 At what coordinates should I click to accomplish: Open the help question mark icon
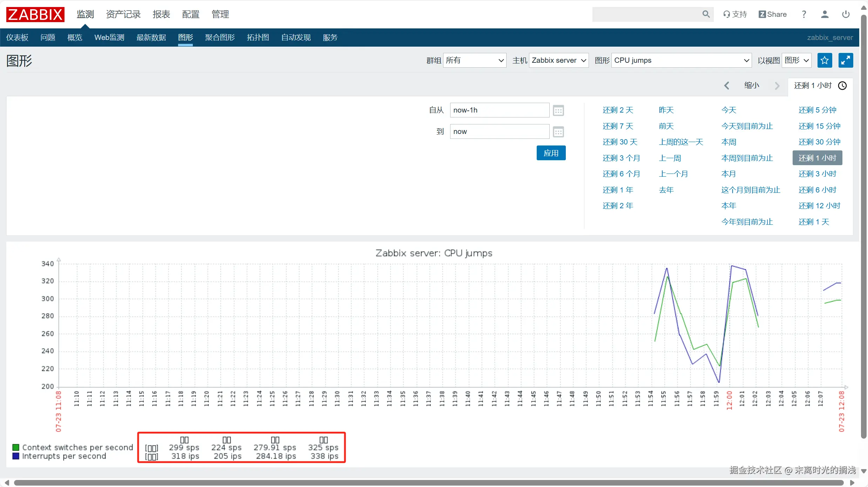pos(804,14)
